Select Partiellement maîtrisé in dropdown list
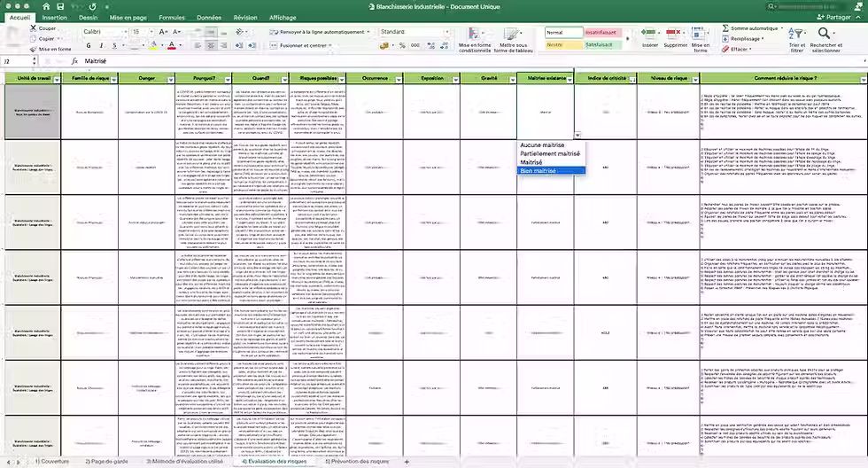This screenshot has height=468, width=868. coord(550,153)
